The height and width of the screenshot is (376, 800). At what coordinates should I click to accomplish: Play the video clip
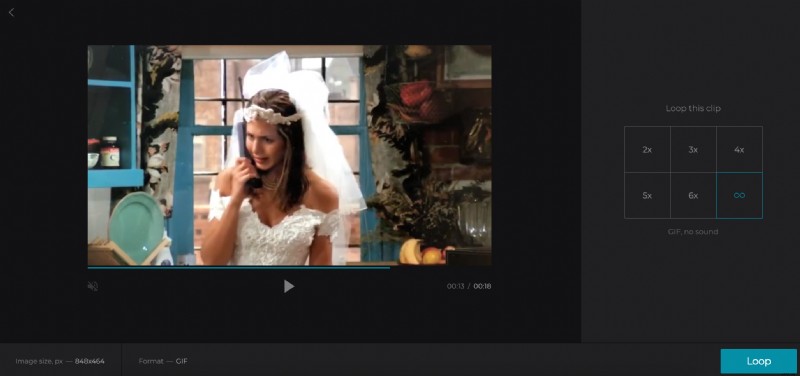click(x=289, y=286)
